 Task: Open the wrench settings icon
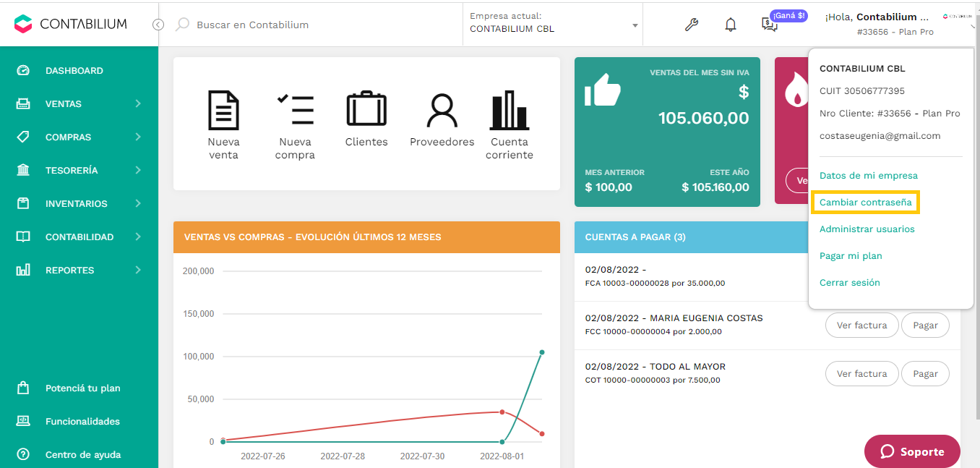(692, 25)
